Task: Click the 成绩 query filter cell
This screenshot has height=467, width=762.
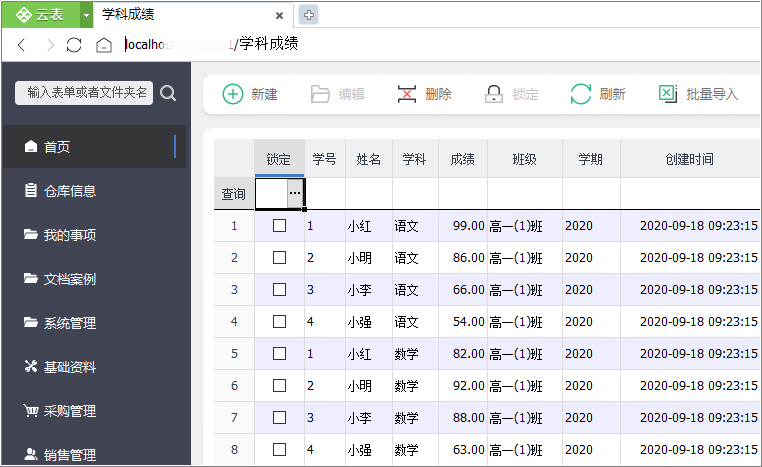Action: [x=463, y=193]
